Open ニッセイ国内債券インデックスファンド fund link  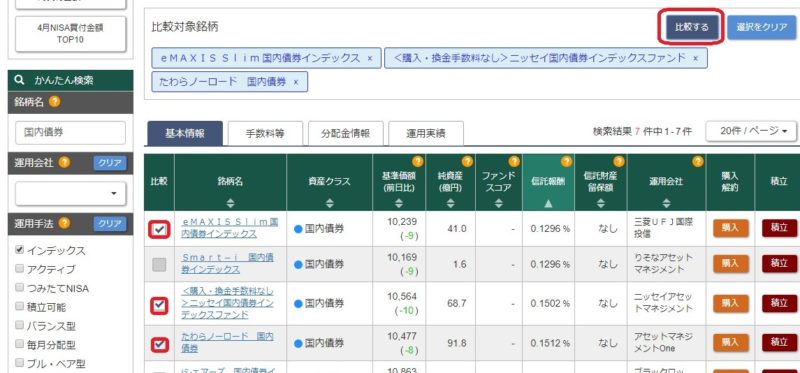click(228, 303)
